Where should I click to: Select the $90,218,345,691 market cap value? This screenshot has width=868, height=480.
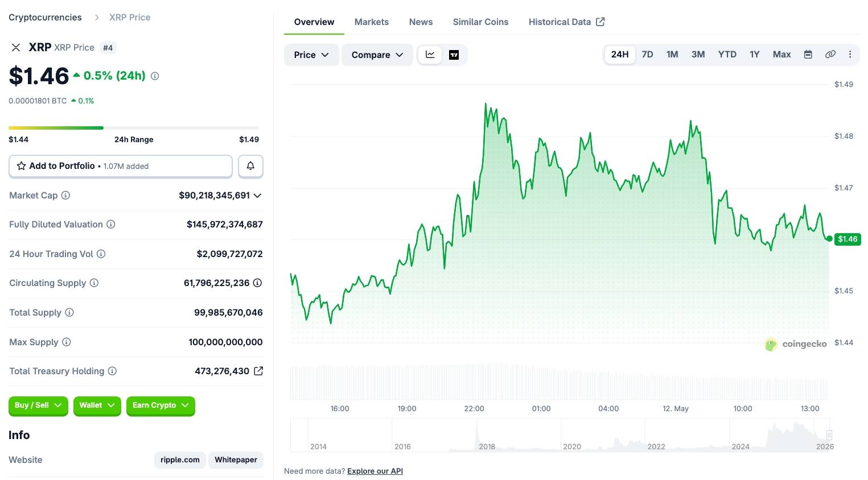pyautogui.click(x=215, y=195)
